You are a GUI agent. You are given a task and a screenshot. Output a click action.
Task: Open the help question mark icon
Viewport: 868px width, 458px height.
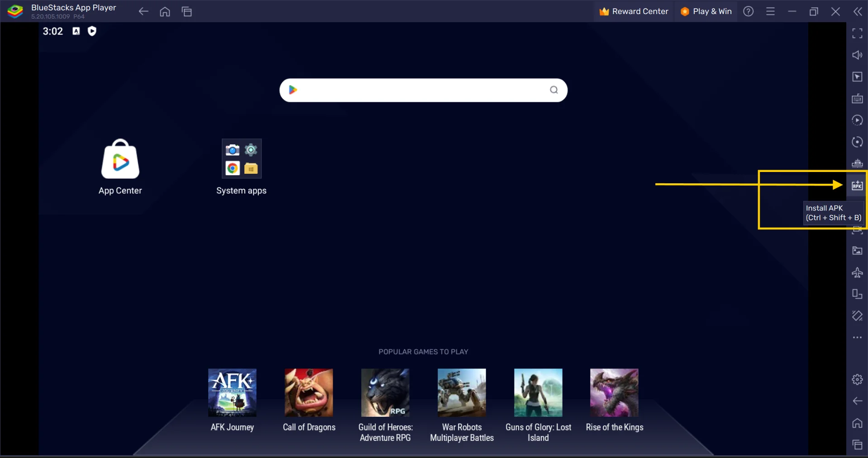pos(749,11)
